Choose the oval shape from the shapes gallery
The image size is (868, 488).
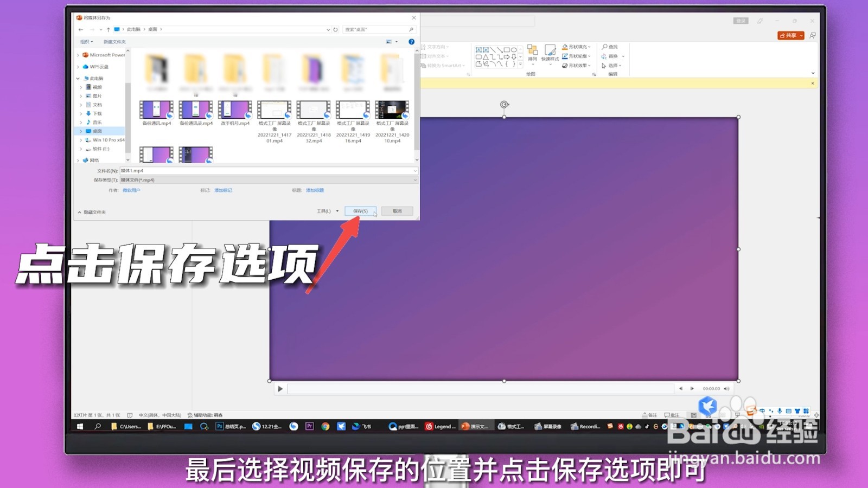click(x=514, y=50)
